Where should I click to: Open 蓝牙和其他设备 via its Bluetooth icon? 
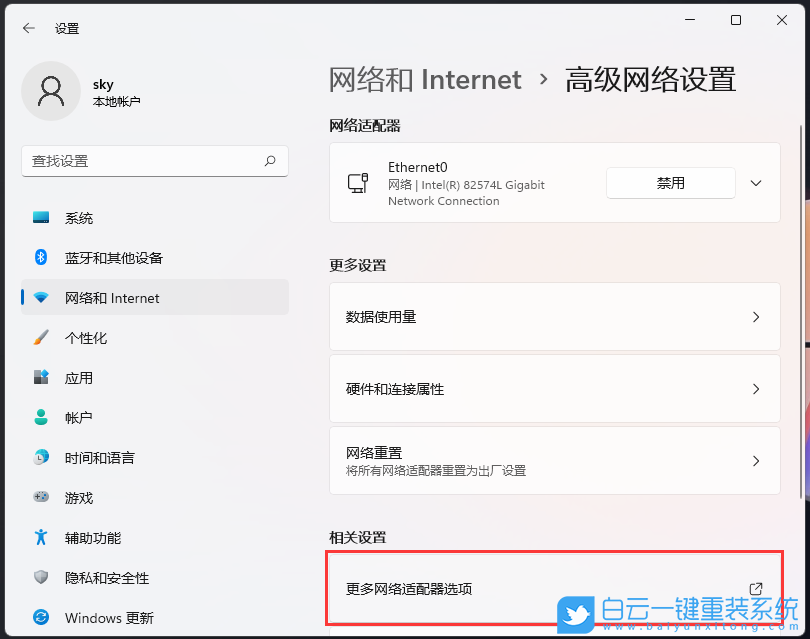pos(40,257)
